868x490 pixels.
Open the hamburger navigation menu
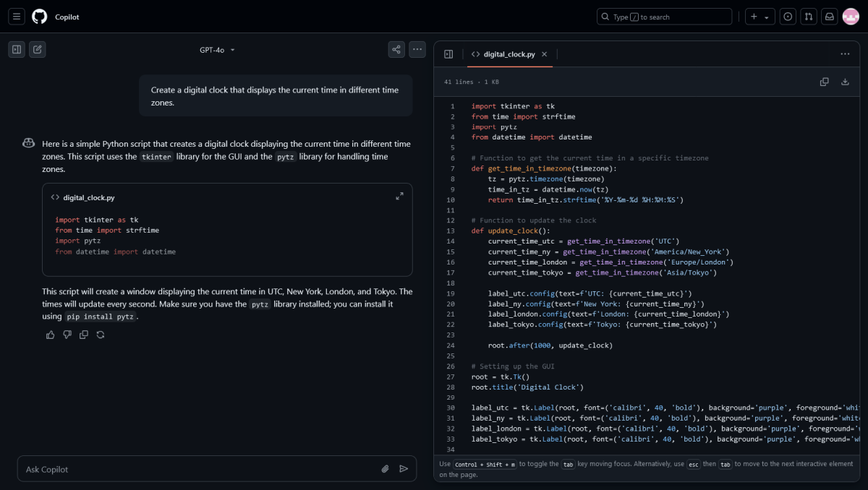tap(16, 16)
